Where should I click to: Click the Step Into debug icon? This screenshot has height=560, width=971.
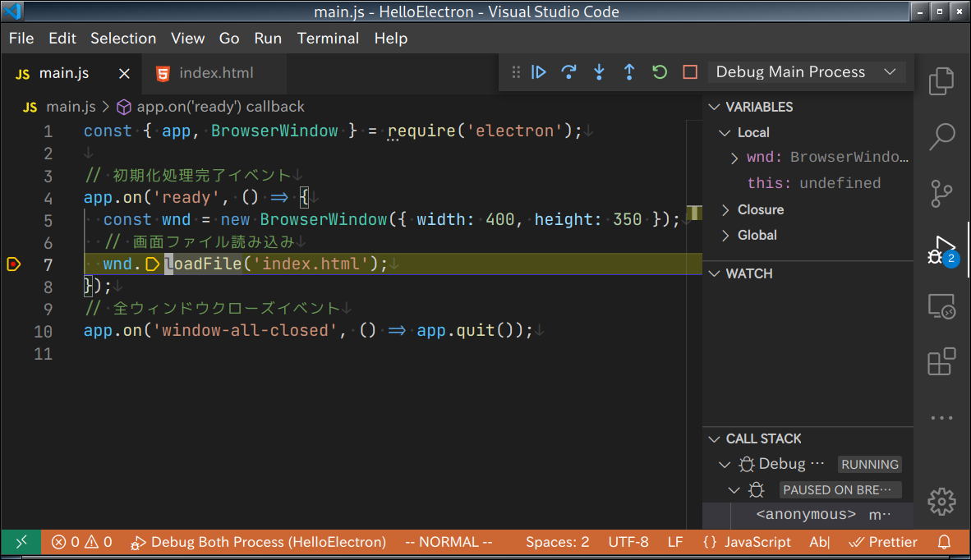[599, 72]
